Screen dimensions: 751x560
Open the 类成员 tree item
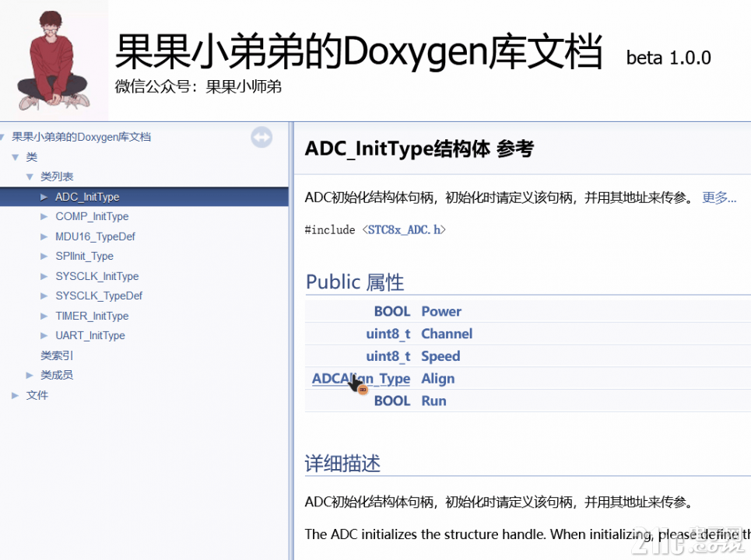(x=57, y=375)
